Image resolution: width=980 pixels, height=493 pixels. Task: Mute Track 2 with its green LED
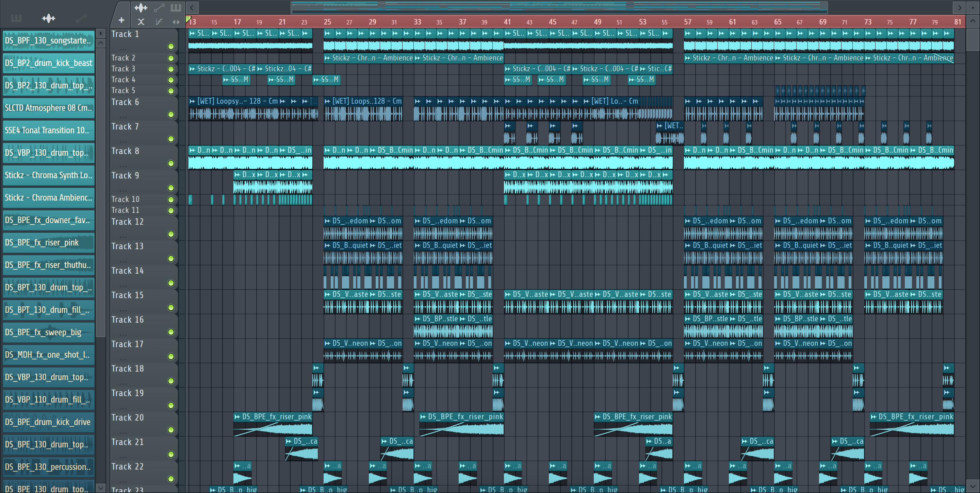point(171,58)
